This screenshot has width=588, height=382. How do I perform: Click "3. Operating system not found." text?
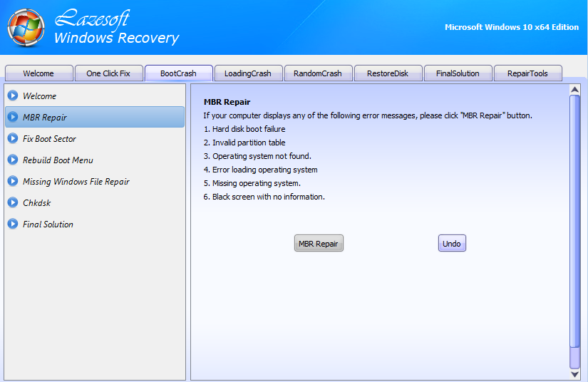257,156
